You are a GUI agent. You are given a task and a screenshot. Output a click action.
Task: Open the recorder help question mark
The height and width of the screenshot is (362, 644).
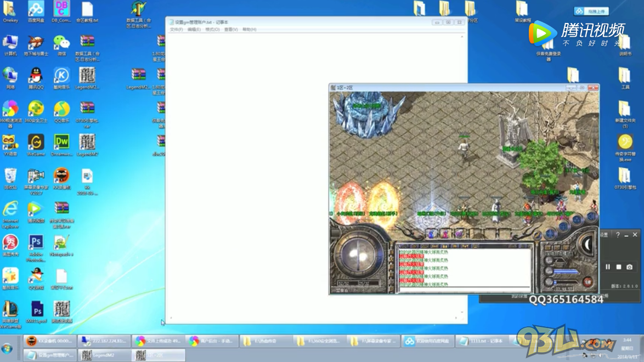point(617,235)
